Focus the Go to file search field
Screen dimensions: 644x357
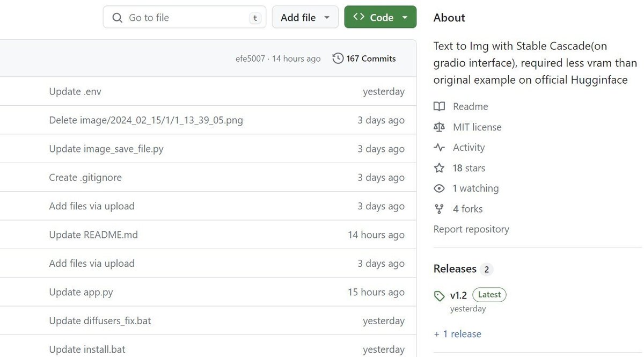[x=185, y=17]
